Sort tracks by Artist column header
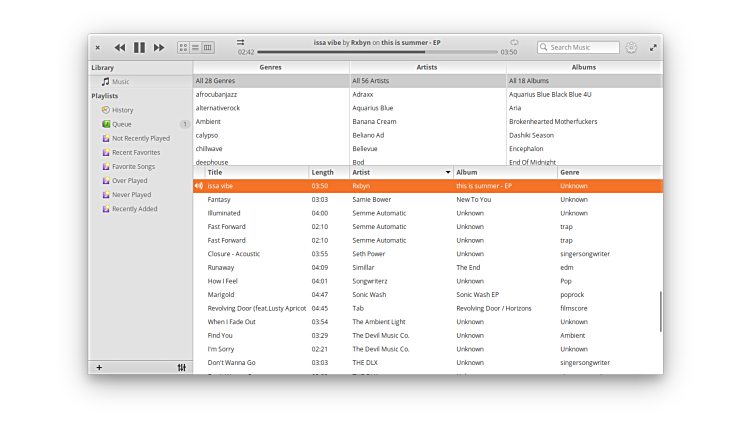This screenshot has height=423, width=752. tap(400, 172)
